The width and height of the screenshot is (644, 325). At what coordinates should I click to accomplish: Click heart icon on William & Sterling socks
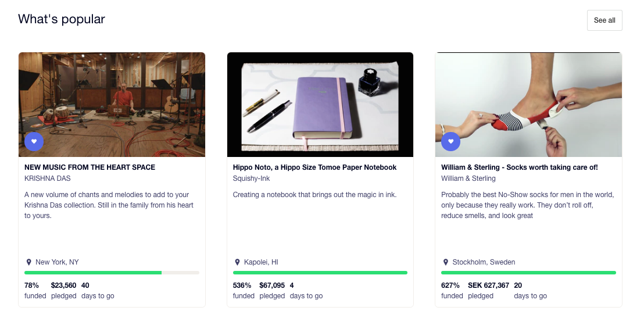(x=450, y=141)
